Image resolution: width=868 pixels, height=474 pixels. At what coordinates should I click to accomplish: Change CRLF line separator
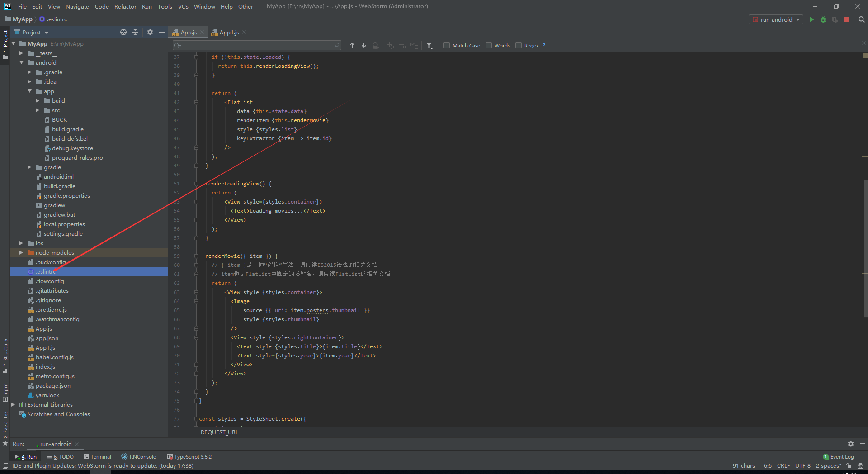tap(783, 466)
